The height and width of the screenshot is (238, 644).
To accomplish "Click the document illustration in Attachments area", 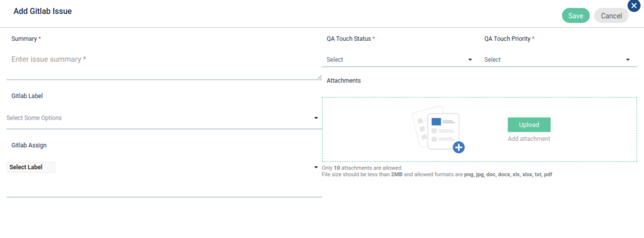I will (438, 129).
